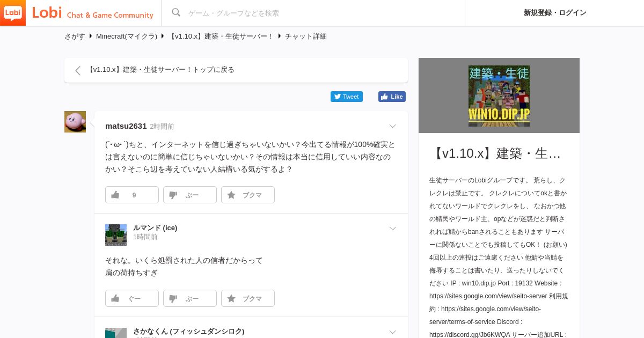Click the Tweet button
This screenshot has height=338, width=644.
click(347, 97)
